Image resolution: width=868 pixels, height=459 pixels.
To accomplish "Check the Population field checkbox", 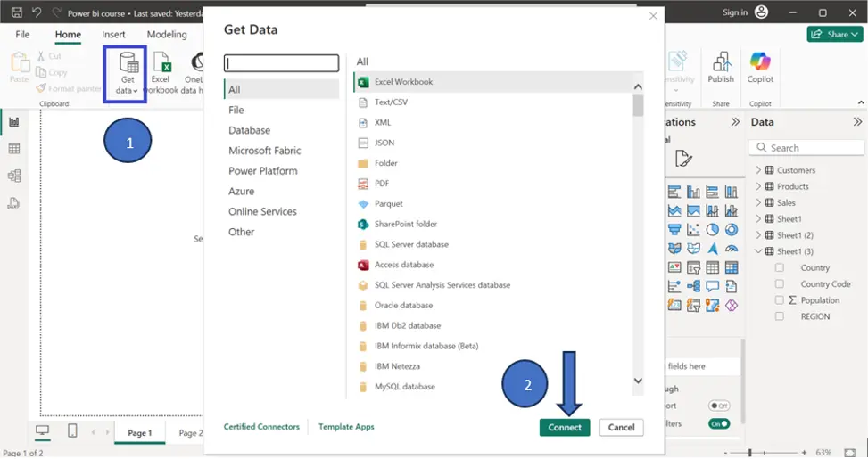I will [779, 300].
